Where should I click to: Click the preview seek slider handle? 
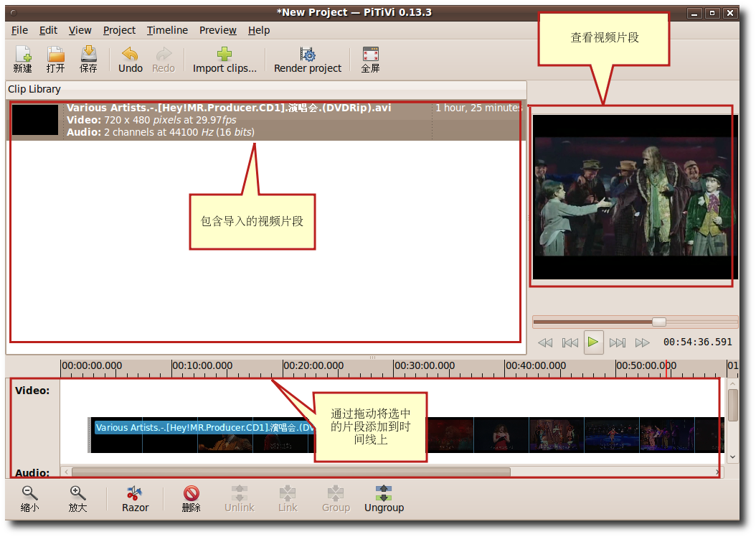659,322
